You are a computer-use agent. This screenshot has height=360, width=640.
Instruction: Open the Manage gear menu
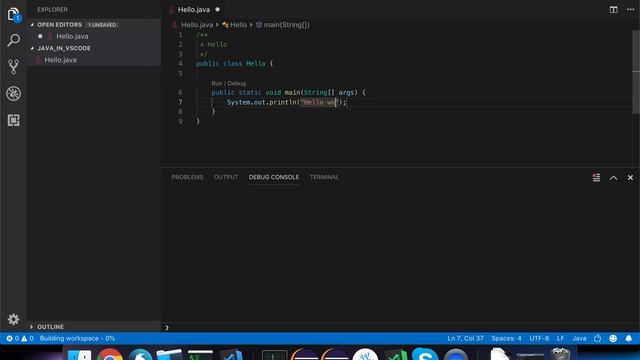(13, 319)
